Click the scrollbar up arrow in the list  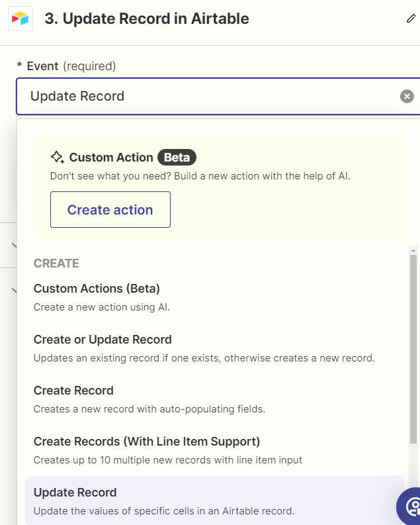tap(413, 250)
